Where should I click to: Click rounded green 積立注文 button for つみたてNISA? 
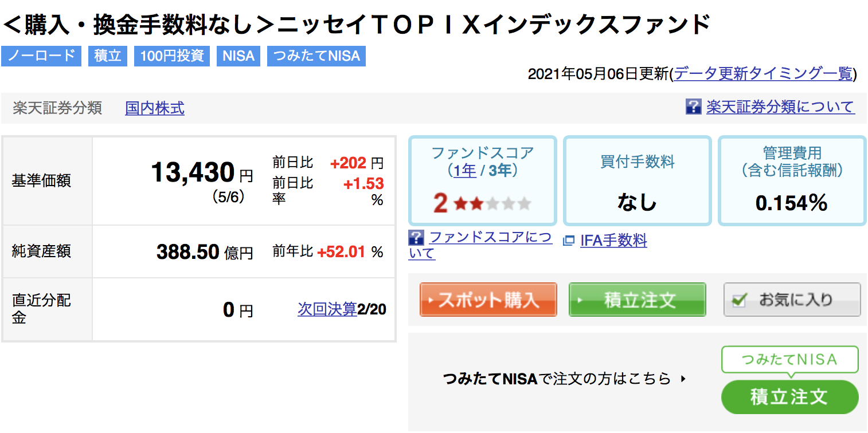coord(789,397)
